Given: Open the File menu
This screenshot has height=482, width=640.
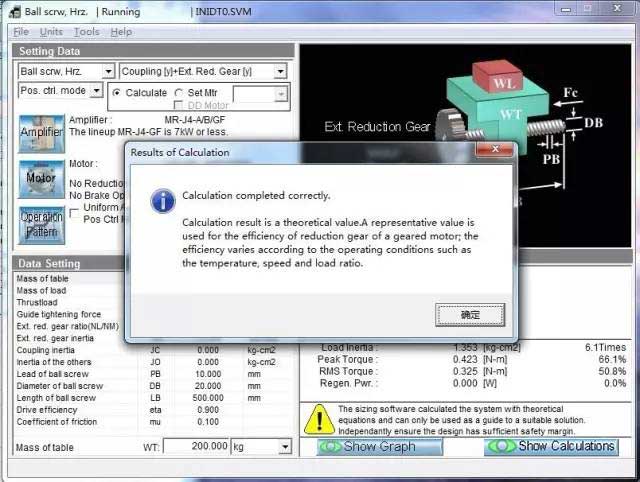Looking at the screenshot, I should tap(21, 32).
